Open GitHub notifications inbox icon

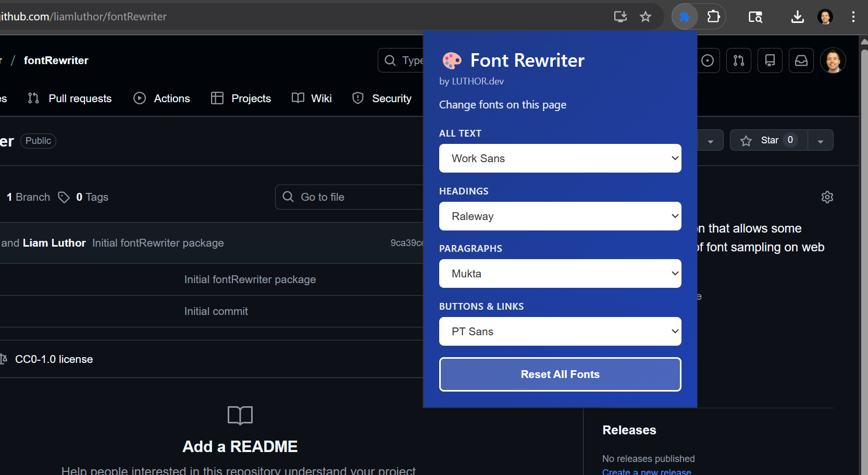(x=801, y=60)
